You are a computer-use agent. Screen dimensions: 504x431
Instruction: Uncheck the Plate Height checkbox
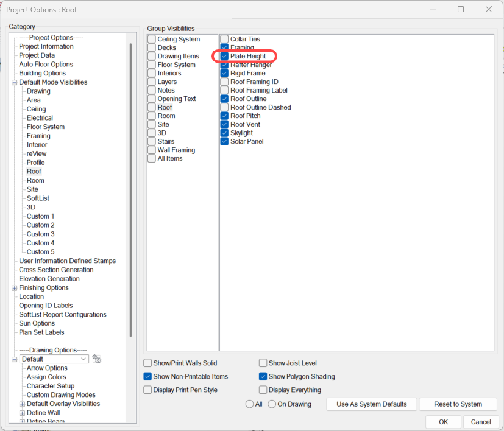click(225, 56)
